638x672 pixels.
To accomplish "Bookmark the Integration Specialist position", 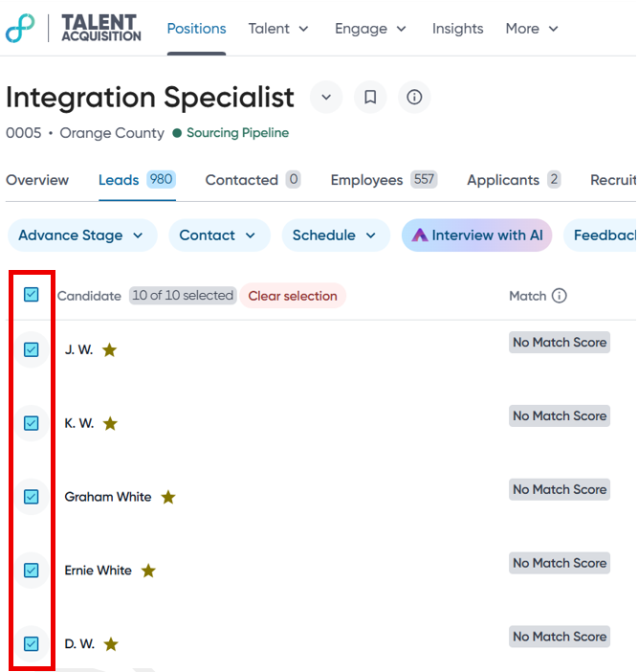I will pos(370,98).
